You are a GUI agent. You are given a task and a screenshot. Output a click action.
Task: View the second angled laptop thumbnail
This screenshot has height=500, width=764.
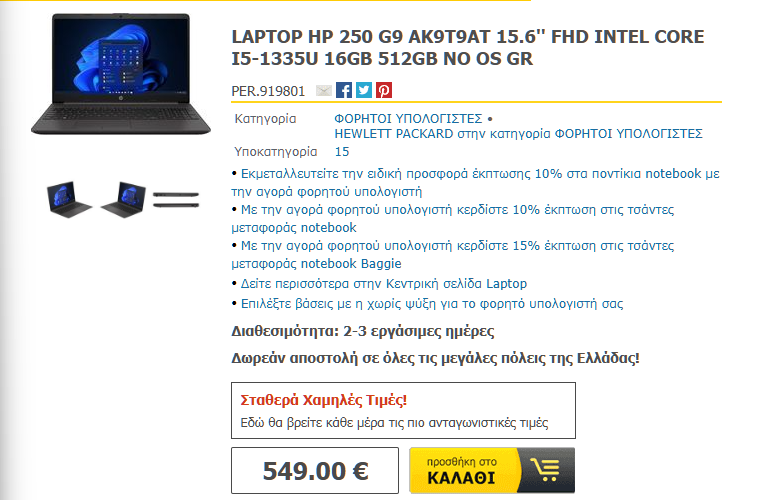tap(123, 199)
